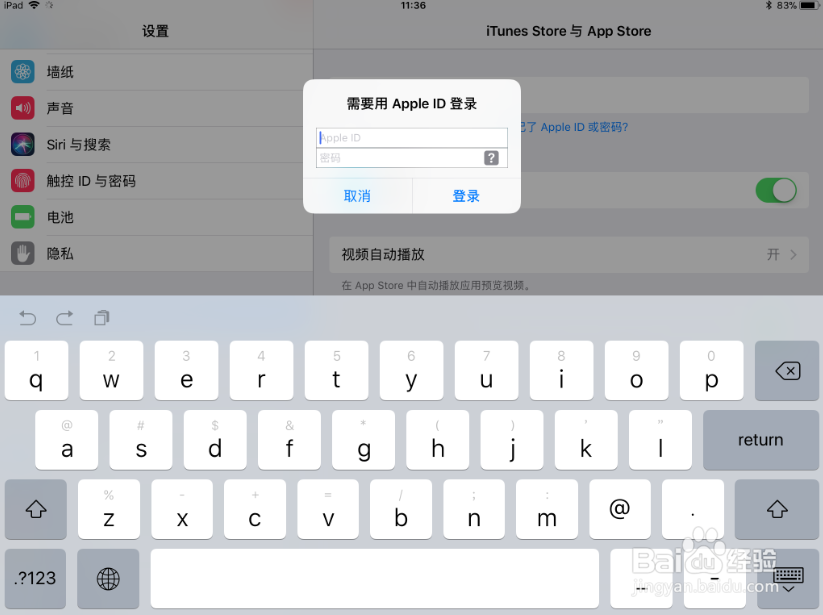Screen dimensions: 823x615
Task: Tap the globe language switch key
Action: (x=108, y=579)
